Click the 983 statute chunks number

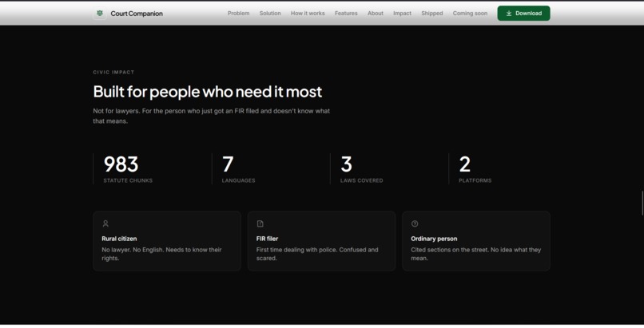121,164
